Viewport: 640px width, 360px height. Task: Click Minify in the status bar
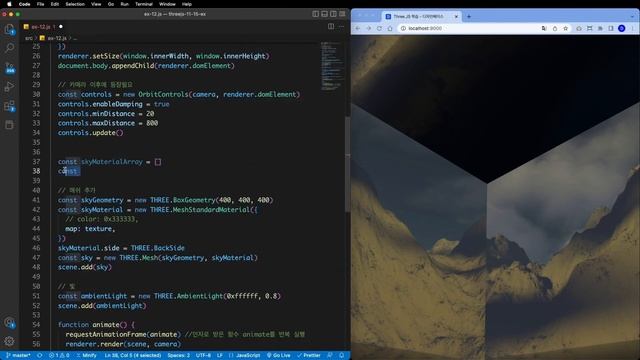(86, 356)
